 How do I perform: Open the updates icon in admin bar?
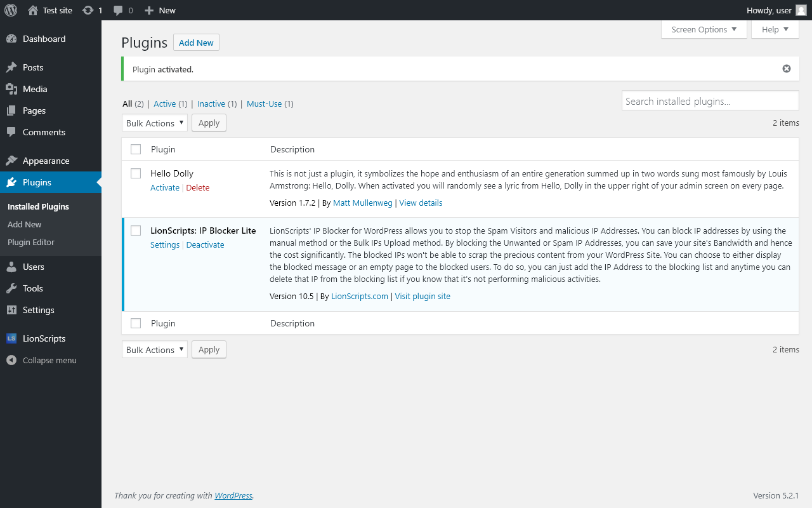88,10
